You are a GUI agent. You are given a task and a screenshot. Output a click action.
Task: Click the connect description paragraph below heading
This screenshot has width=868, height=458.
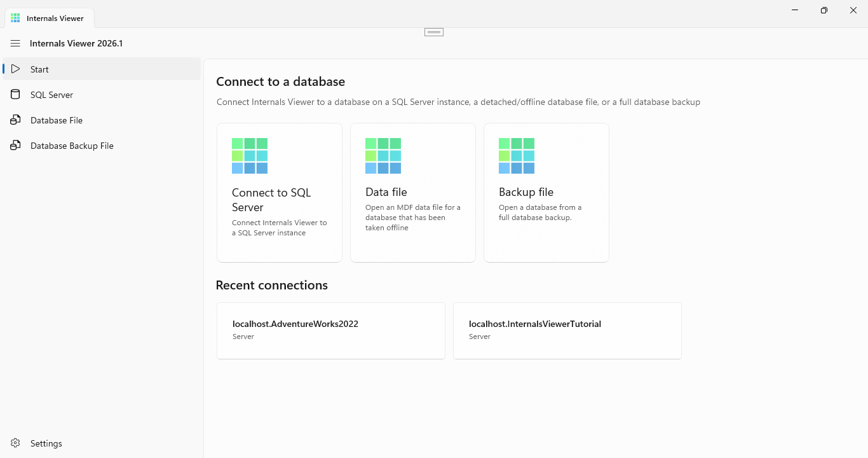(458, 102)
